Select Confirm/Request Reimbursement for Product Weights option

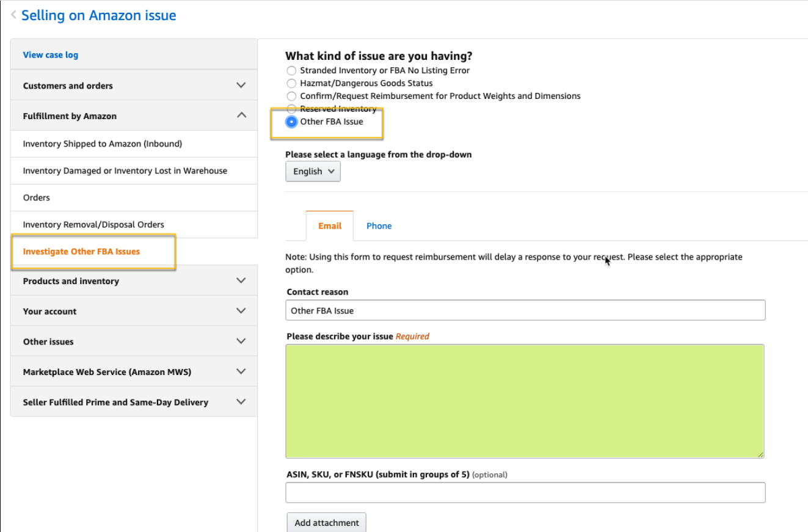tap(291, 96)
